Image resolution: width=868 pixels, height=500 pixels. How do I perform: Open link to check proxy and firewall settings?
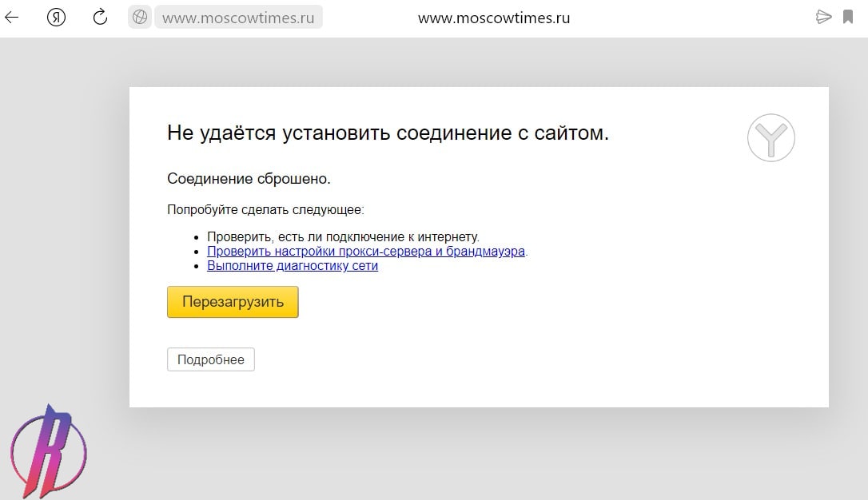pos(366,251)
